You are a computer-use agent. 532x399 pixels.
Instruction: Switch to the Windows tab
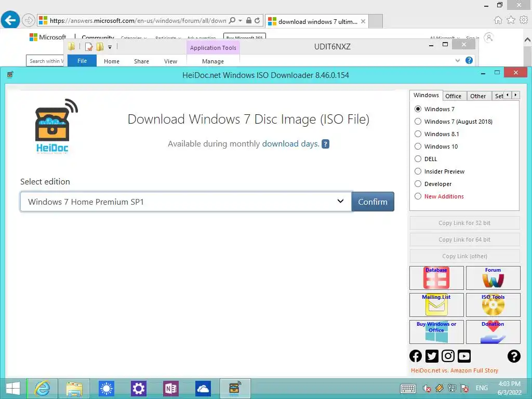[426, 96]
